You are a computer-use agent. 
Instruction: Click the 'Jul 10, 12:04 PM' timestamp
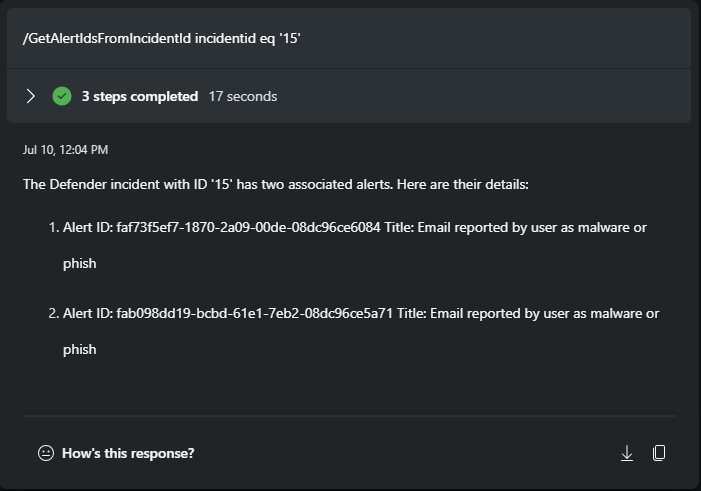pos(65,150)
